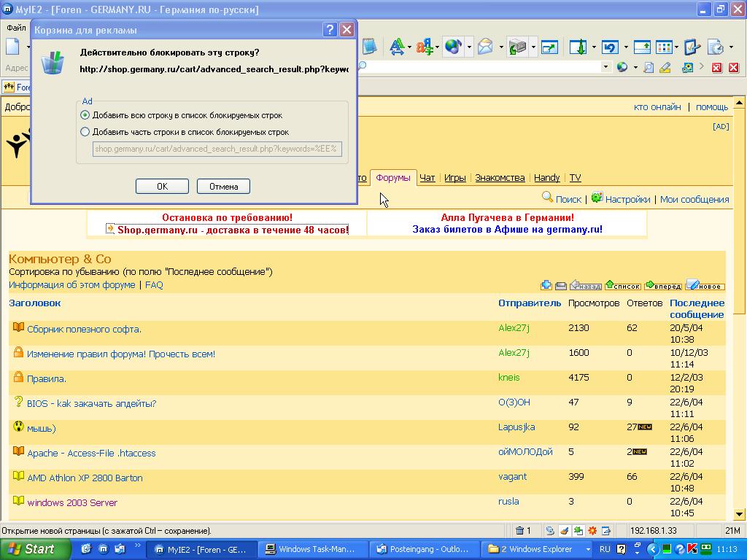This screenshot has height=560, width=747.
Task: Click the printer toolbar icon
Action: point(517,47)
